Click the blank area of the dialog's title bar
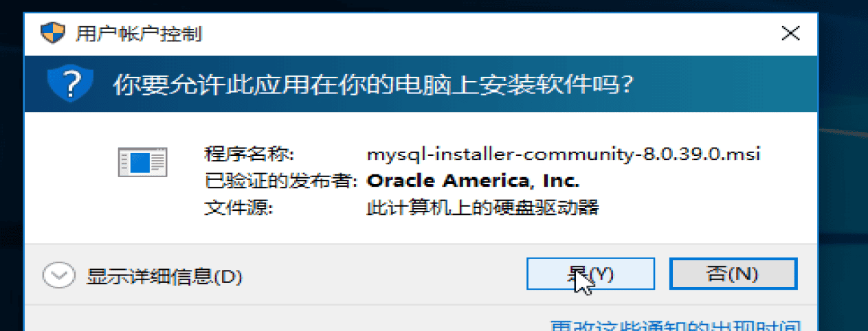Image resolution: width=868 pixels, height=331 pixels. pos(481,33)
